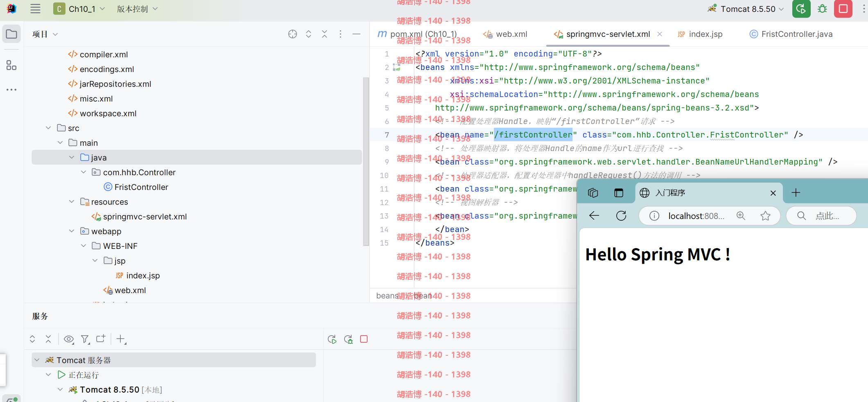Open a new browser tab
Screen dimensions: 868x402
pyautogui.click(x=796, y=193)
